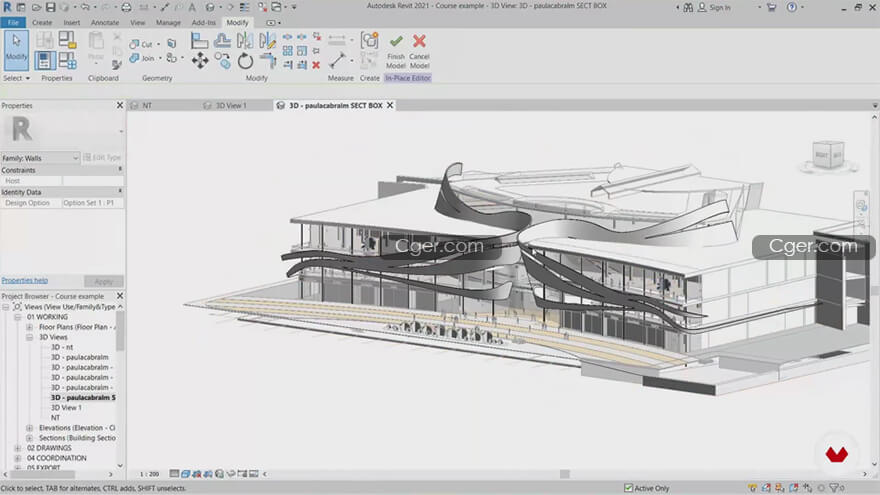This screenshot has height=495, width=880.
Task: Click the Join geometry tool
Action: click(x=141, y=58)
